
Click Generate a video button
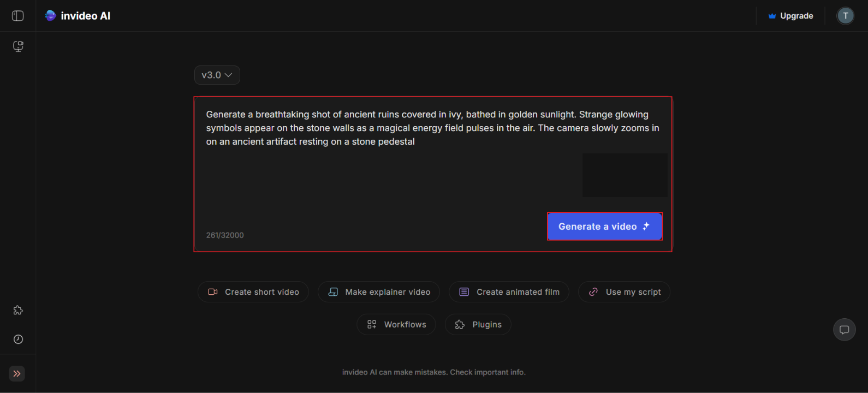click(605, 227)
